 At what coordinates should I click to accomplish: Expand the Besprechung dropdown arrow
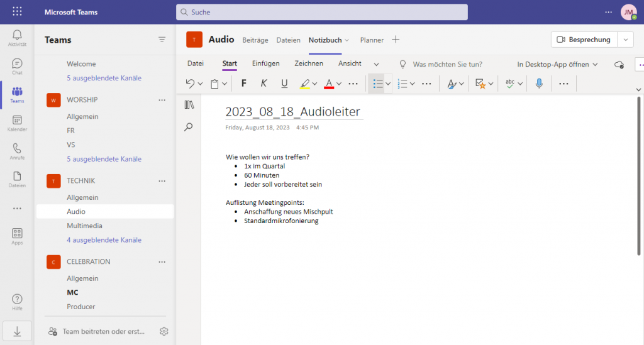625,40
